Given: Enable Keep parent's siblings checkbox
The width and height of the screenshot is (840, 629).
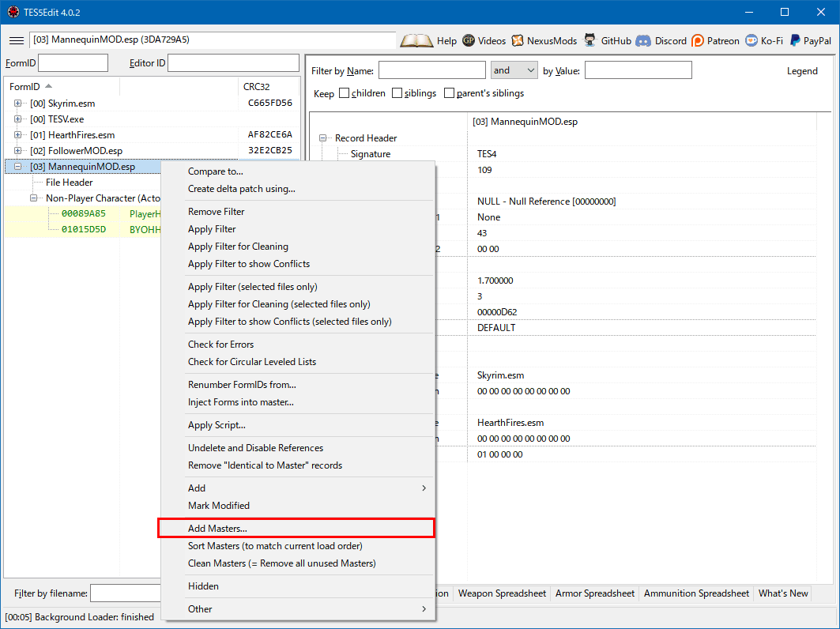Looking at the screenshot, I should (450, 93).
